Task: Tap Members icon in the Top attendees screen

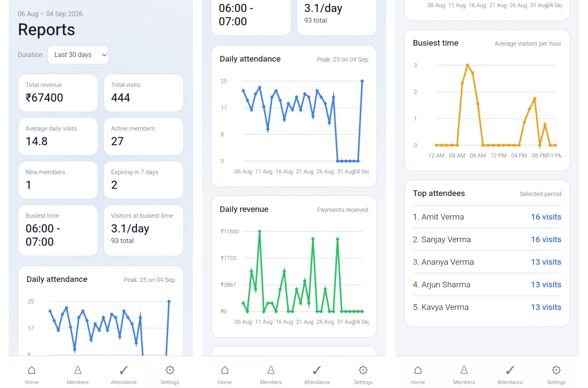Action: [464, 370]
